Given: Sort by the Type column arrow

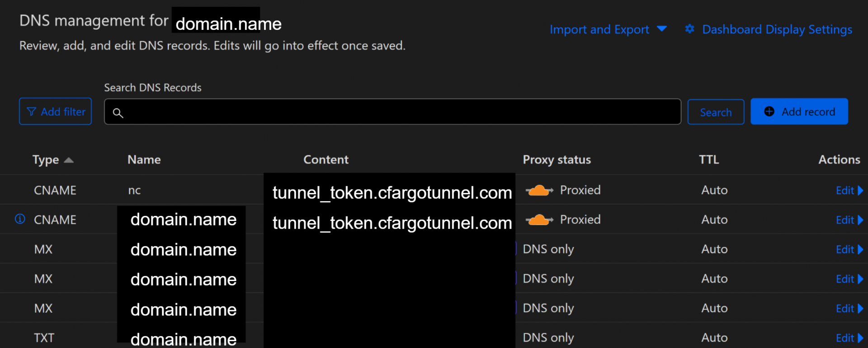Looking at the screenshot, I should (69, 160).
